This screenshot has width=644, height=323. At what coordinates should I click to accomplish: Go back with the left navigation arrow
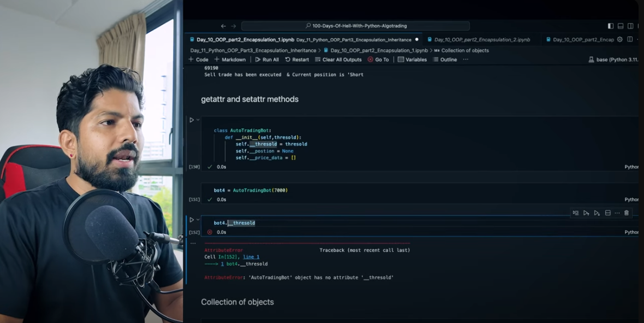click(x=223, y=26)
